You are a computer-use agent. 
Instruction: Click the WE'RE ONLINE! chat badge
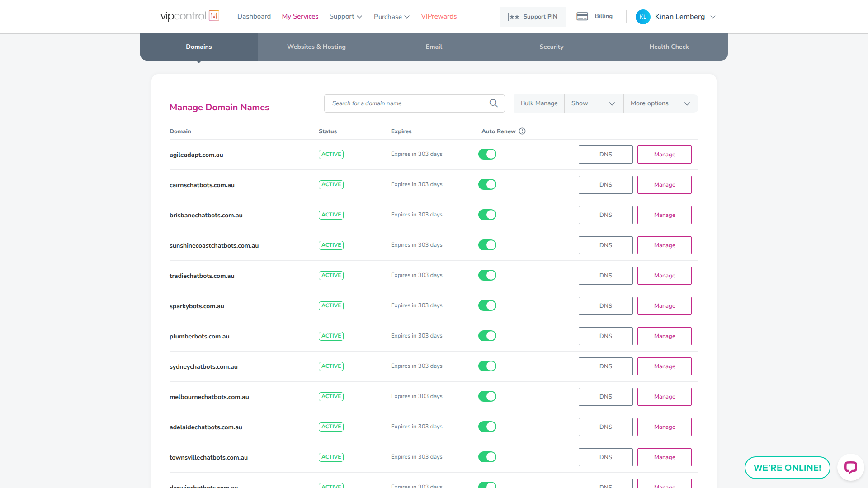(787, 468)
